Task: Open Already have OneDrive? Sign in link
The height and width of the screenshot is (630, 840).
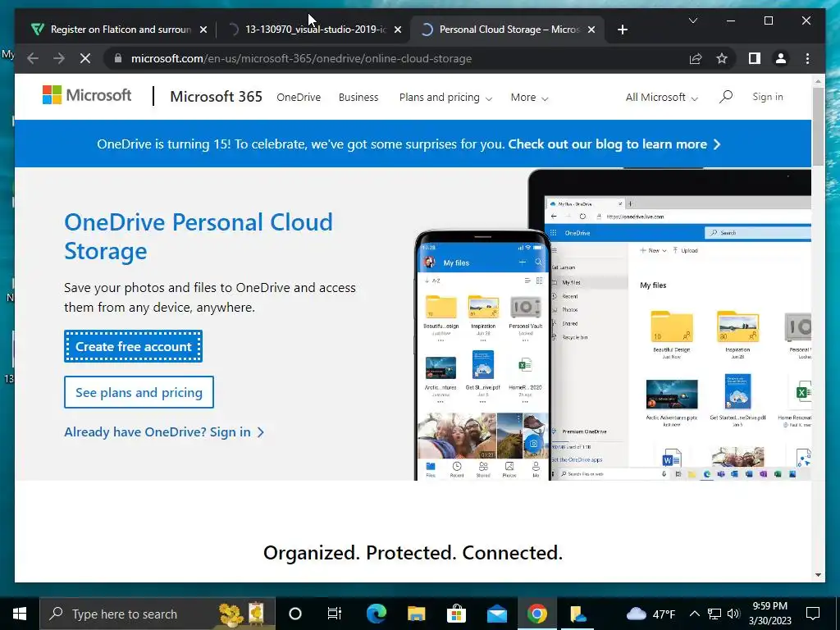Action: (164, 431)
